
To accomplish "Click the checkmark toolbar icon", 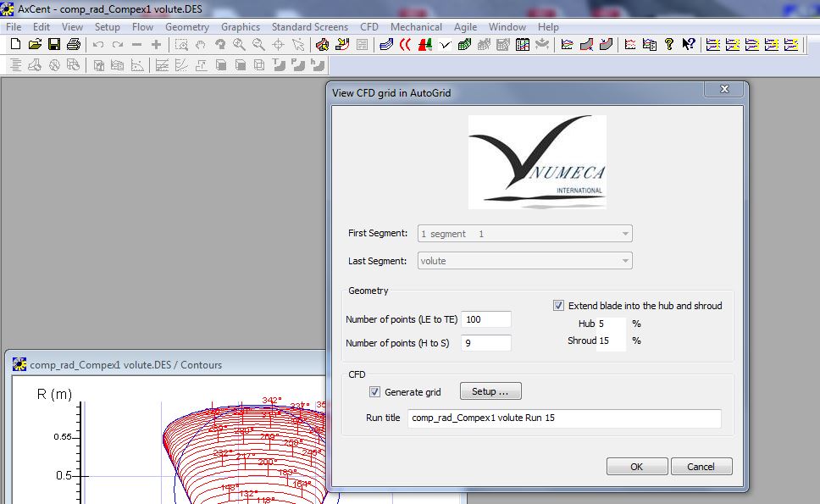I will pos(446,45).
